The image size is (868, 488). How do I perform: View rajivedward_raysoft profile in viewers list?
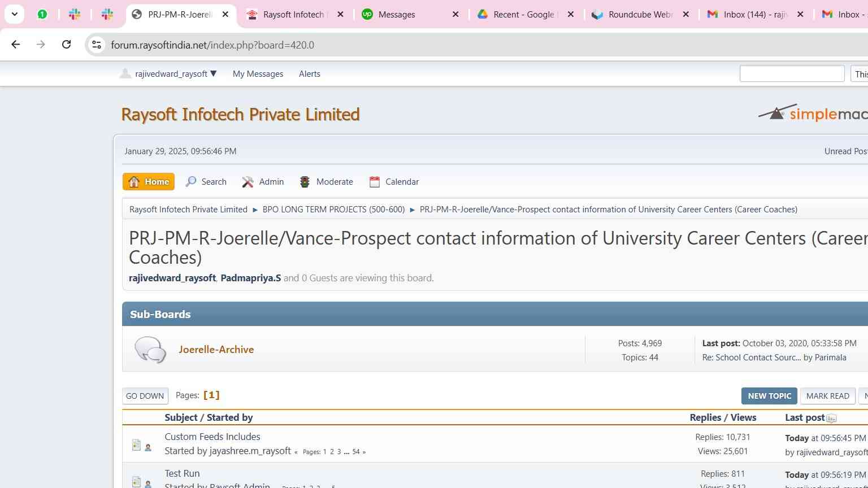(172, 278)
